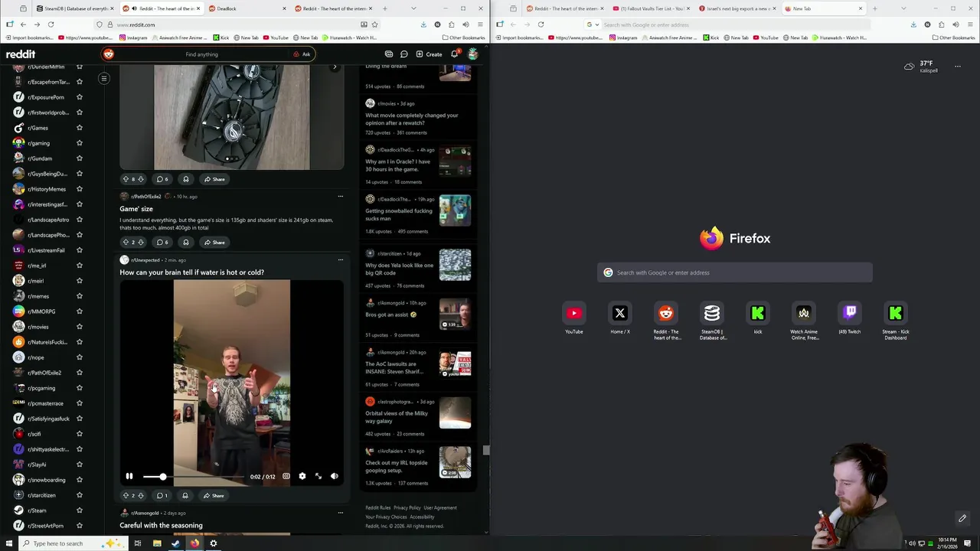This screenshot has width=980, height=551.
Task: Collapse the left sidebar navigation
Action: (104, 78)
